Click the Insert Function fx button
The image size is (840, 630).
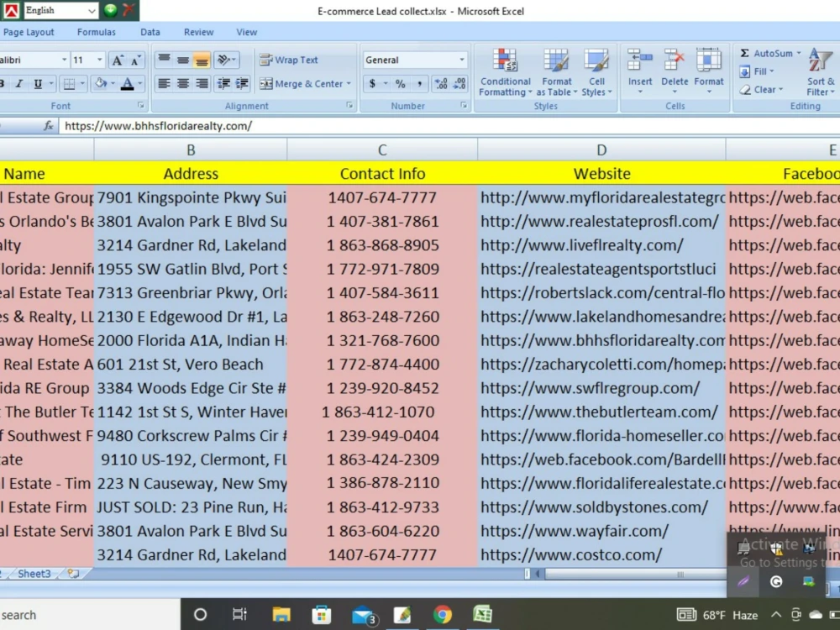[48, 126]
